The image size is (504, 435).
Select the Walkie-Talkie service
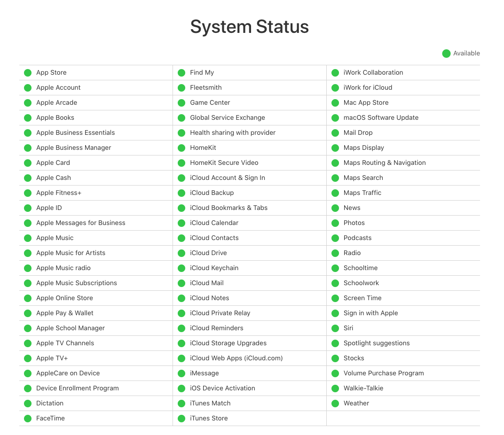[x=363, y=388]
